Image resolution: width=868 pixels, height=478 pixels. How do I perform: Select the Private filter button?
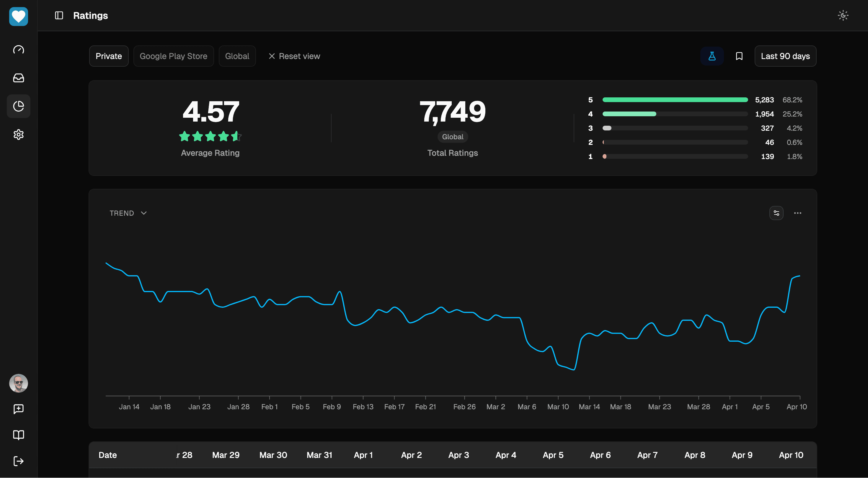tap(109, 56)
